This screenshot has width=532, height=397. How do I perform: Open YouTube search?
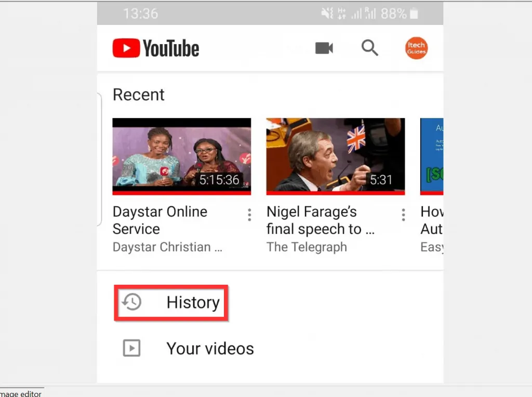click(x=369, y=47)
